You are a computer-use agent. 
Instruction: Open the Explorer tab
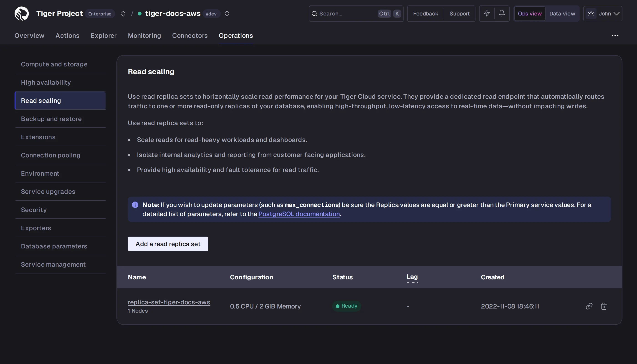104,35
